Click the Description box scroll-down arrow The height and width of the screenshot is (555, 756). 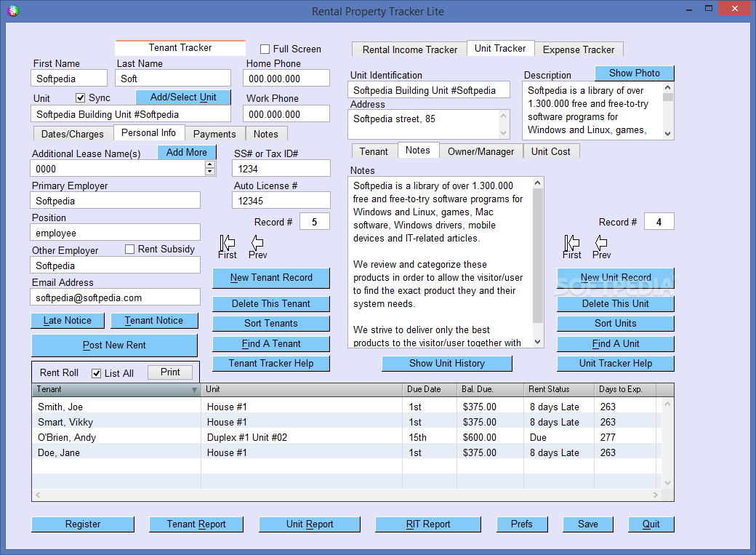coord(668,134)
